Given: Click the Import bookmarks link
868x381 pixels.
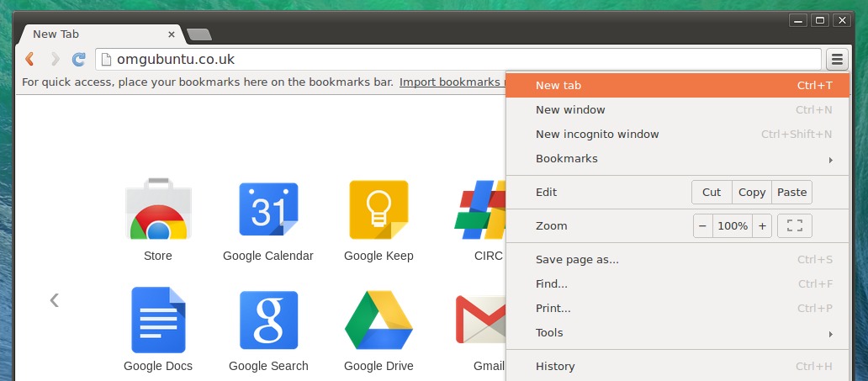Looking at the screenshot, I should [453, 82].
